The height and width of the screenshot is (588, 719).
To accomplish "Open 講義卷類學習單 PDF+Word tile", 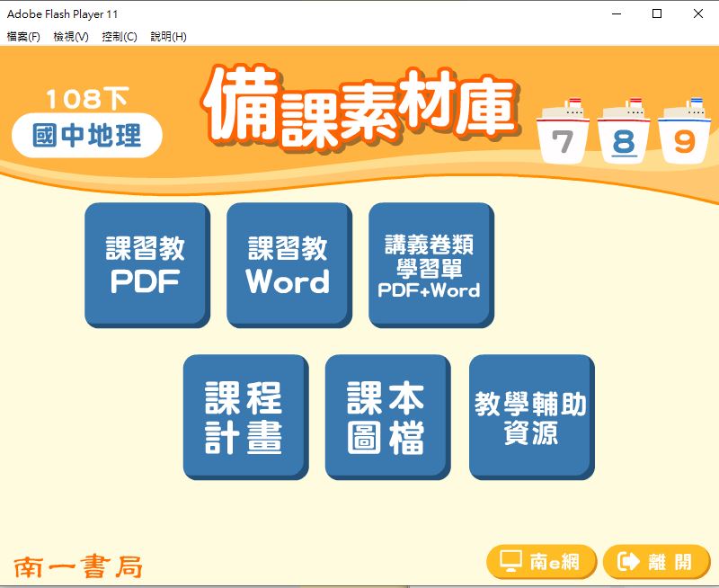I will 430,264.
